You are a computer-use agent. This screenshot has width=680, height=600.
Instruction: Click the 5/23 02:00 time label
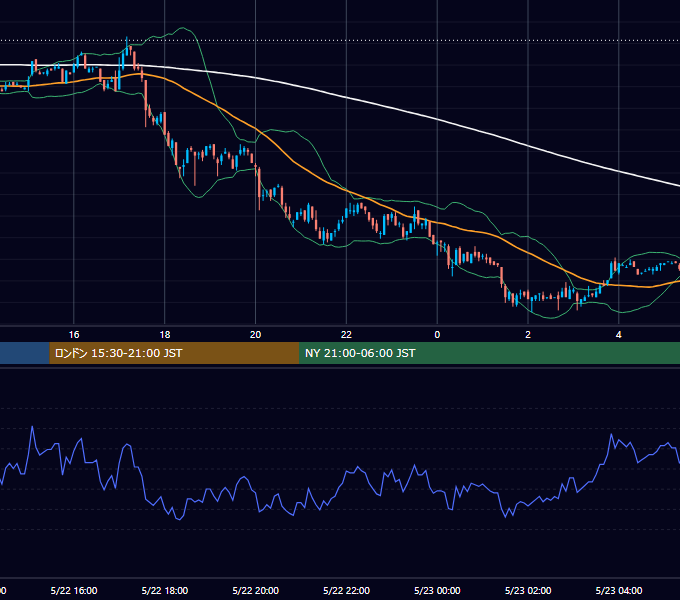[528, 590]
